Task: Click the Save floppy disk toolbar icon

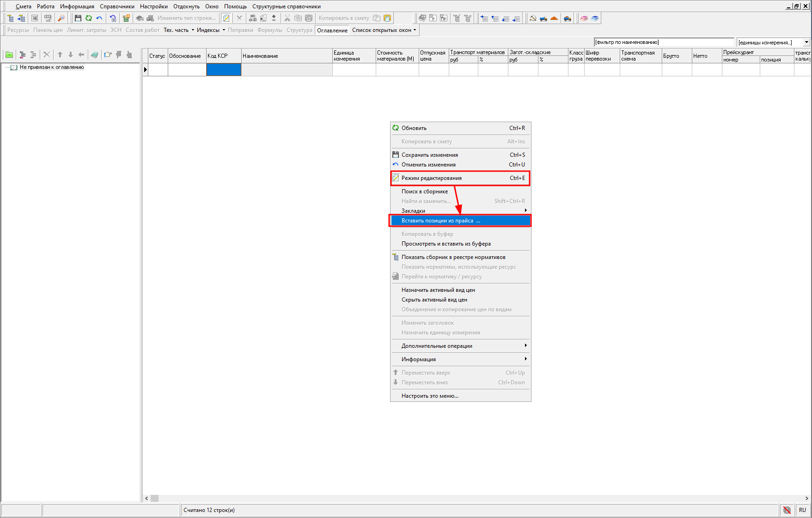Action: coord(78,18)
